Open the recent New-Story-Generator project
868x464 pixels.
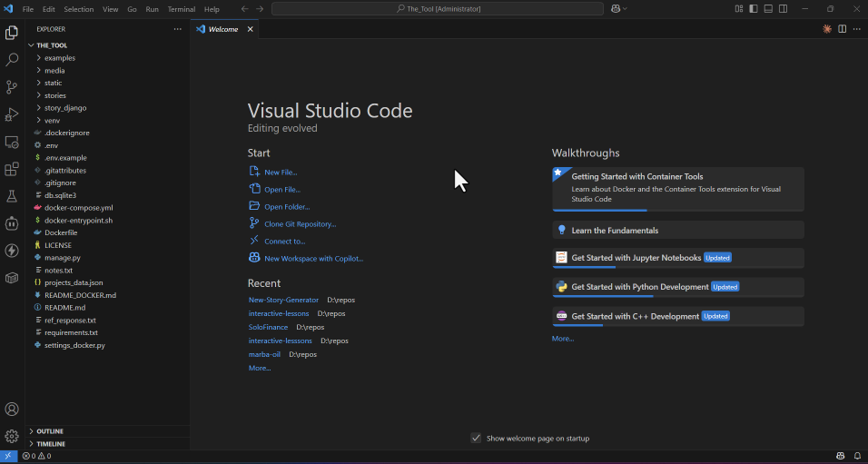tap(283, 300)
